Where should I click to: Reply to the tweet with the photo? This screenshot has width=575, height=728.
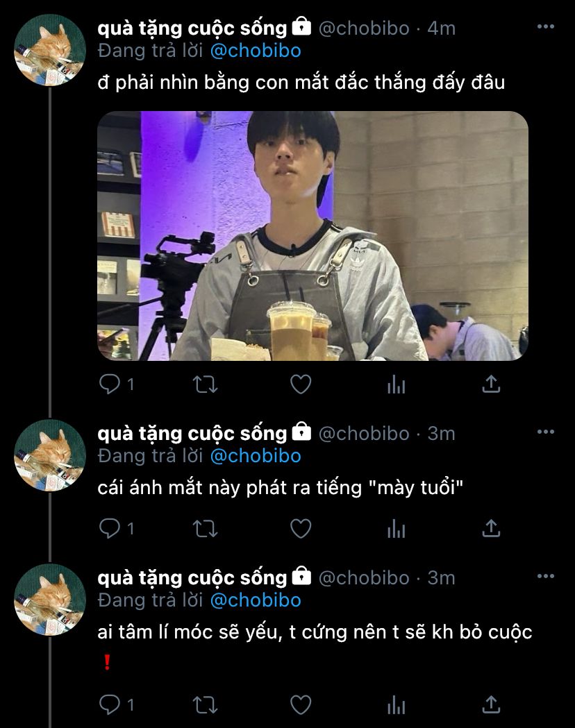(x=110, y=384)
